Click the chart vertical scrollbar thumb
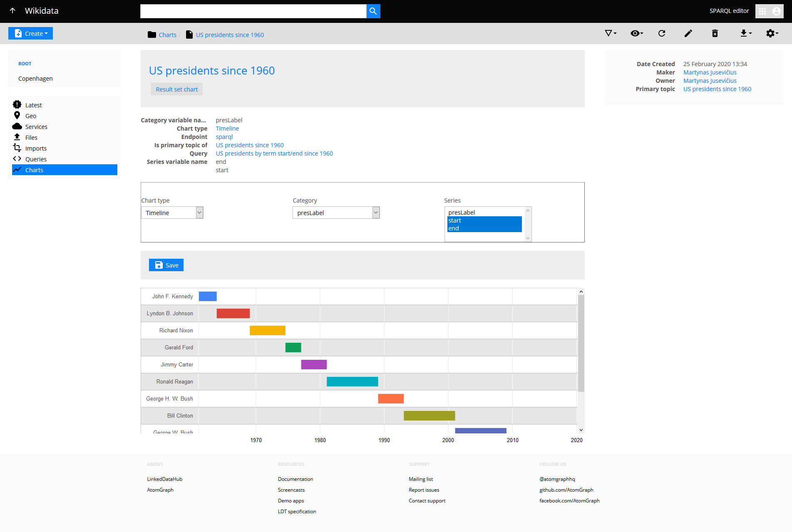This screenshot has height=532, width=792. click(581, 343)
